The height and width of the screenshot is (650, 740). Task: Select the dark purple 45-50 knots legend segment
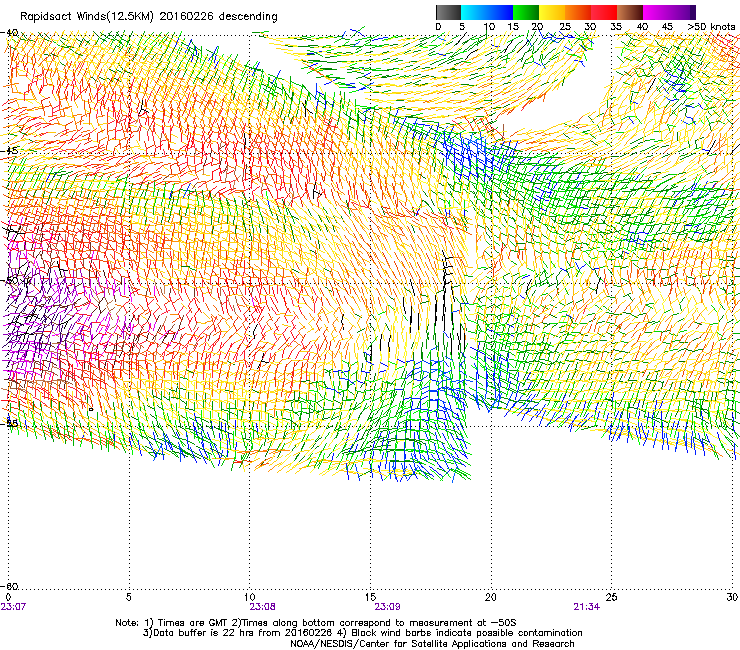pos(682,12)
